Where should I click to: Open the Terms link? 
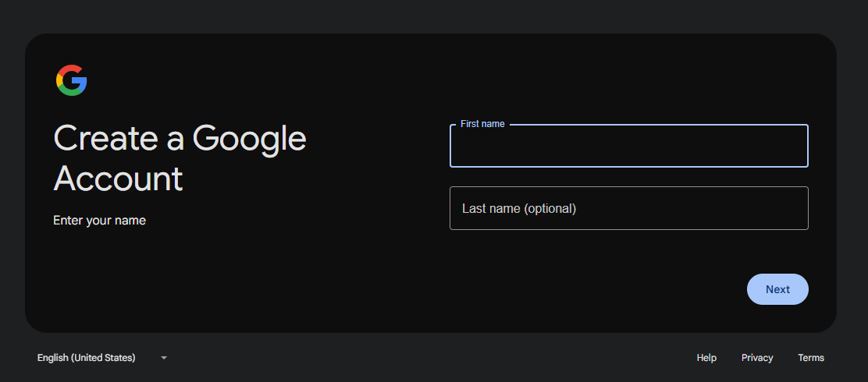pyautogui.click(x=811, y=358)
